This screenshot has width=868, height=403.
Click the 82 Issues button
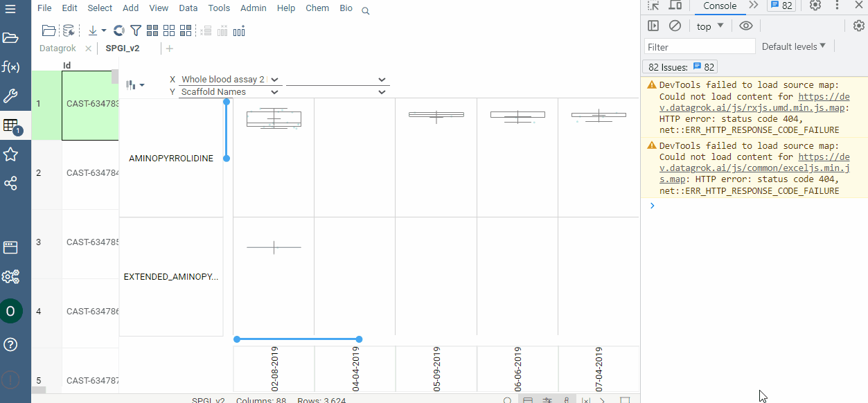[x=680, y=66]
